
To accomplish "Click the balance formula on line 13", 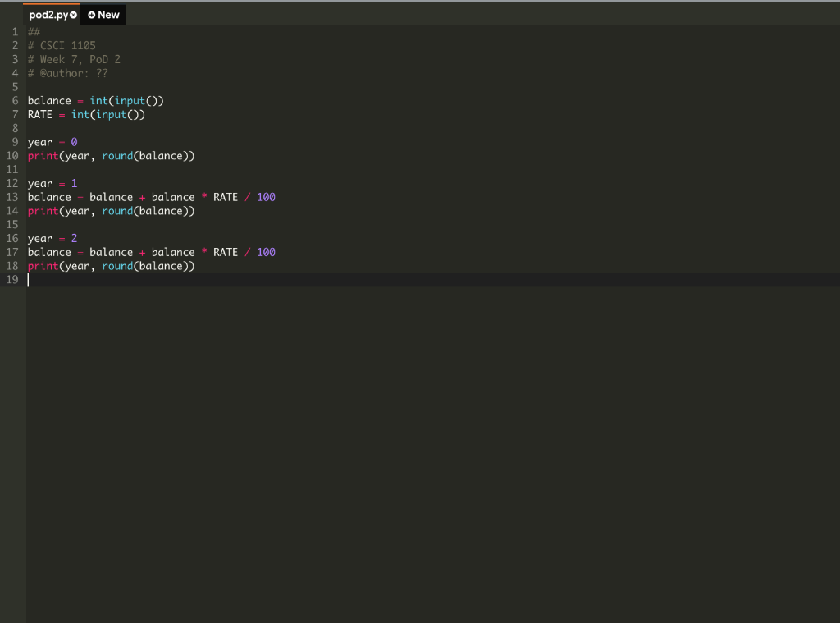I will click(x=152, y=197).
